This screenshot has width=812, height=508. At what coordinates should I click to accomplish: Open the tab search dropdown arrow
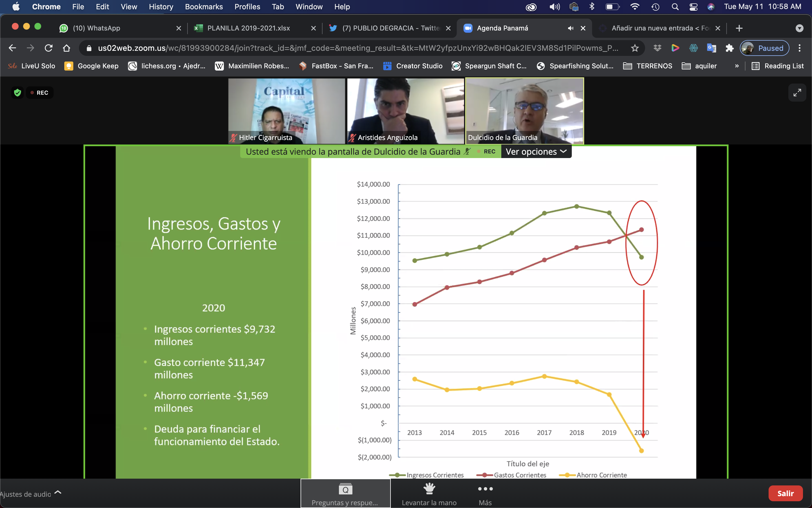tap(800, 28)
